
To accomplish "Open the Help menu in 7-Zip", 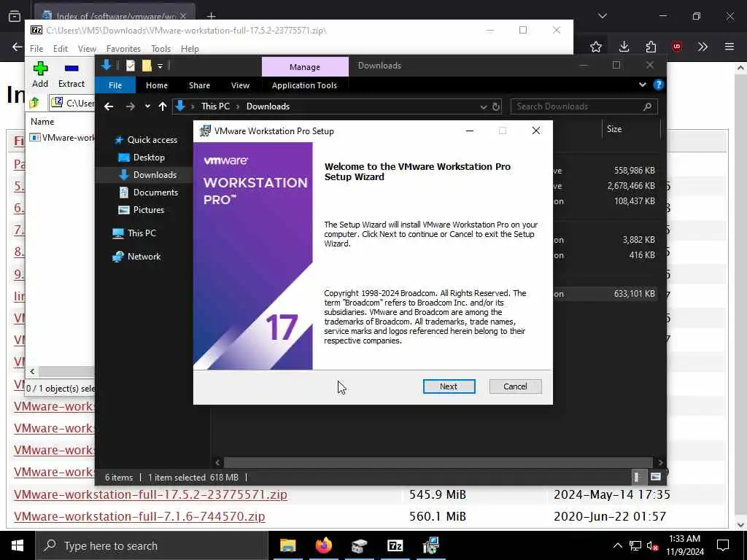I will pyautogui.click(x=190, y=49).
